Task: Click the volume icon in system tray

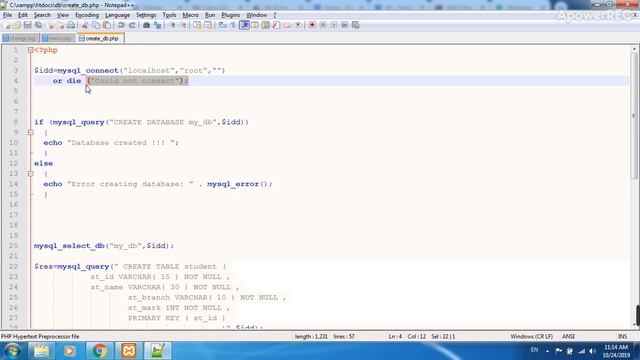Action: (x=593, y=351)
